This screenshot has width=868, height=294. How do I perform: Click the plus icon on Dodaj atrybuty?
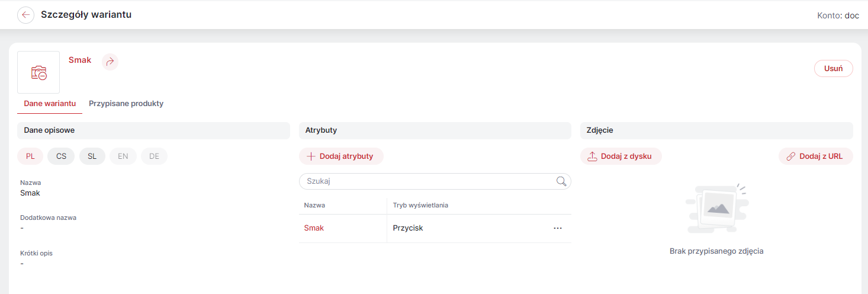[311, 156]
